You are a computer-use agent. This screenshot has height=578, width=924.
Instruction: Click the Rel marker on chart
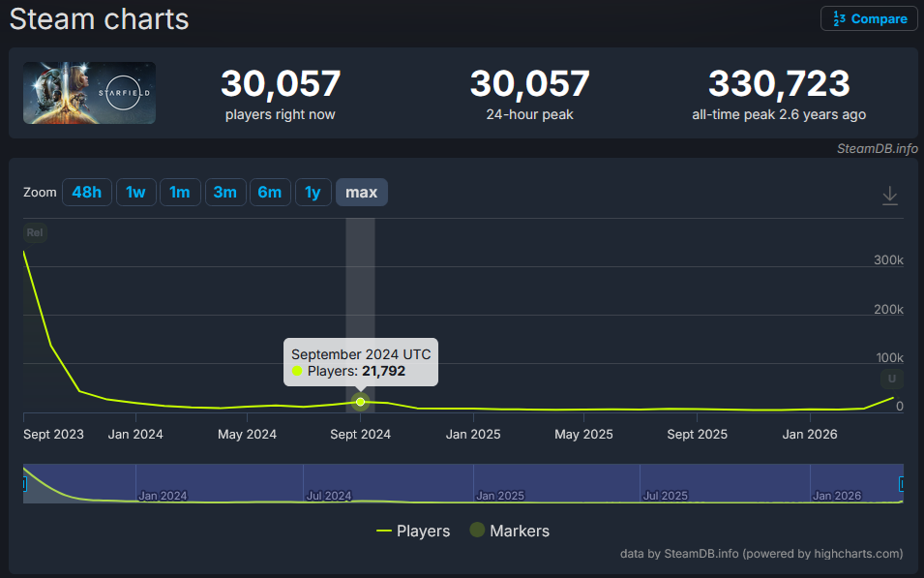pos(35,232)
